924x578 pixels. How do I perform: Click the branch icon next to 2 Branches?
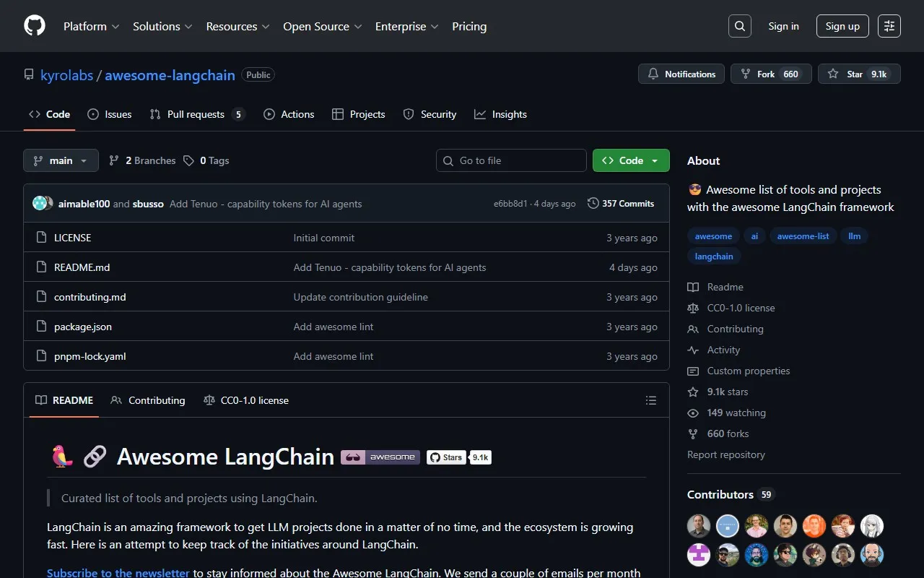coord(114,160)
